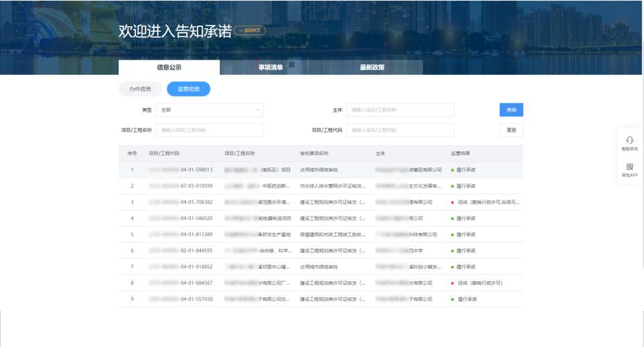Select project code ending -04-01-708382

pyautogui.click(x=181, y=202)
